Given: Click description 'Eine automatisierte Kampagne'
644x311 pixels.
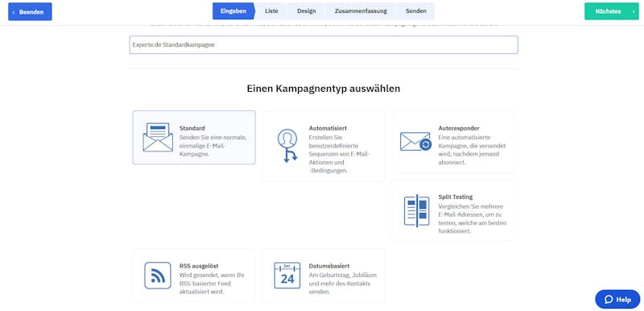Looking at the screenshot, I should pos(472,150).
